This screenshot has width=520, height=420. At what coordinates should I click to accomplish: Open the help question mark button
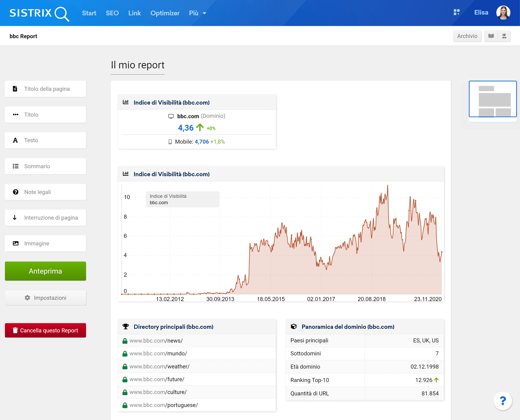[x=503, y=401]
